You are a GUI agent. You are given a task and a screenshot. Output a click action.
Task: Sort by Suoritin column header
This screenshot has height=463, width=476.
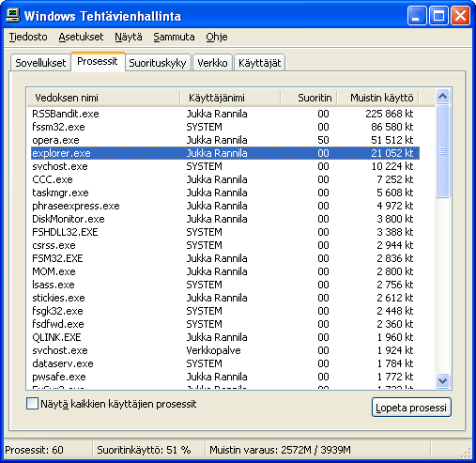coord(309,98)
